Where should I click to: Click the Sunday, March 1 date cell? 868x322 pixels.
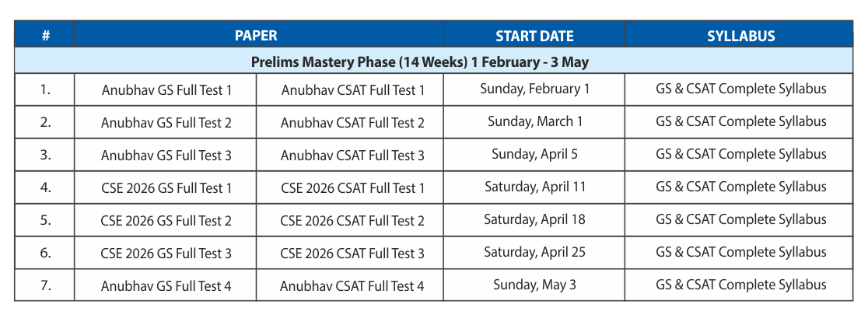(534, 121)
